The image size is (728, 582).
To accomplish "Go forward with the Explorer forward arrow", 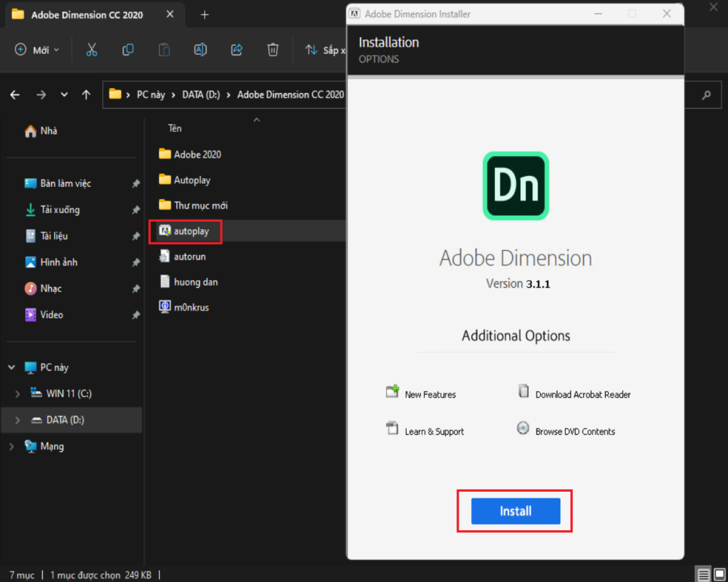I will tap(41, 95).
